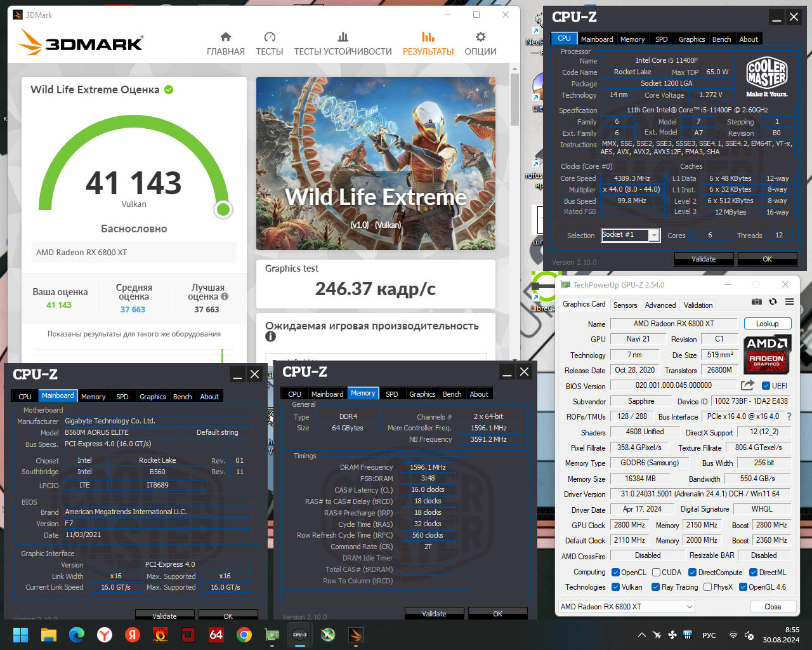Launch Microsoft Edge from the taskbar

(x=77, y=635)
